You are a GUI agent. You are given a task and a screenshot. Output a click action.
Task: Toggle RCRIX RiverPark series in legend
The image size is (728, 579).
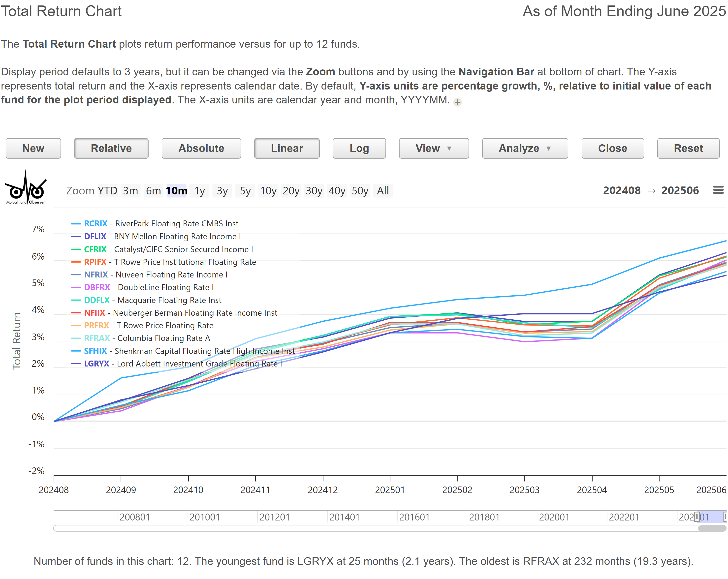coord(155,223)
